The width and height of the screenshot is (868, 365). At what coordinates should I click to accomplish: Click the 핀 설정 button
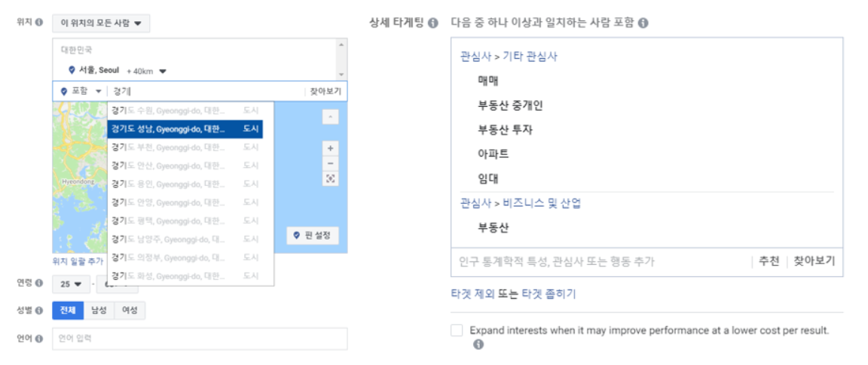click(x=313, y=236)
